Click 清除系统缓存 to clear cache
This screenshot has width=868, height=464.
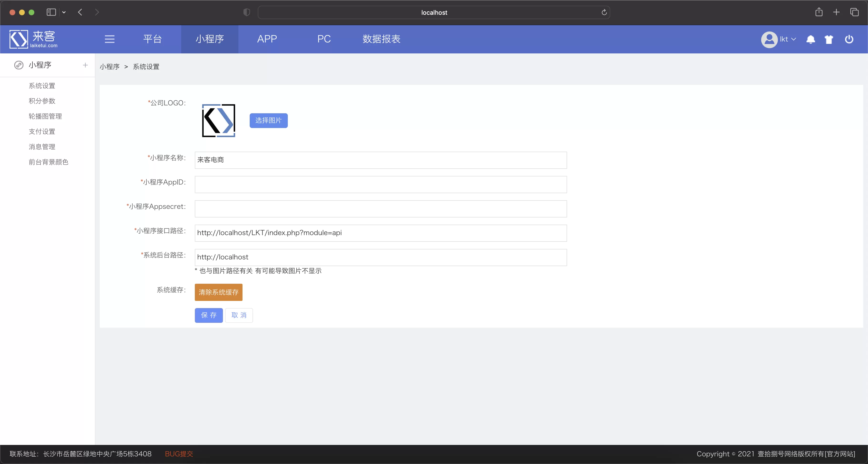pyautogui.click(x=219, y=292)
